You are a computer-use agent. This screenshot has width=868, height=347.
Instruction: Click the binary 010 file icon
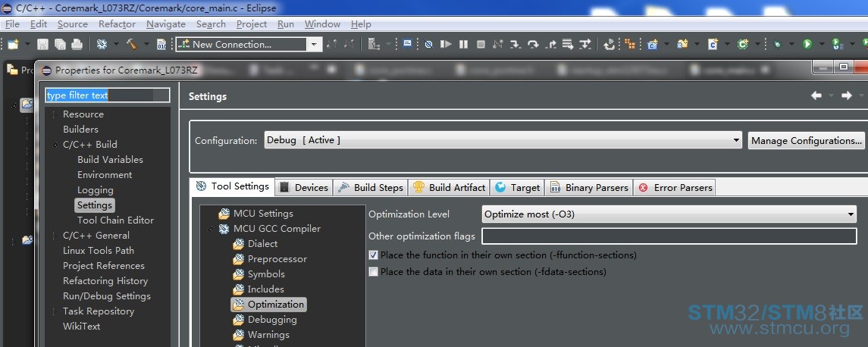(x=161, y=44)
